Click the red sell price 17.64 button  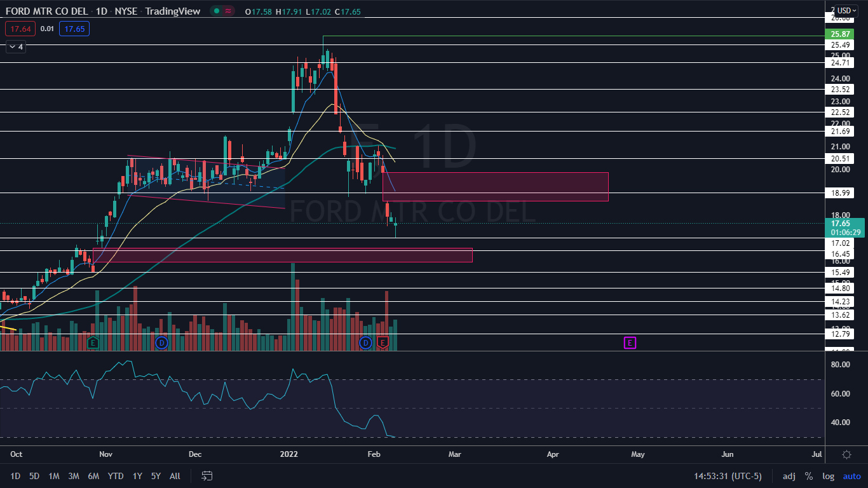click(20, 29)
